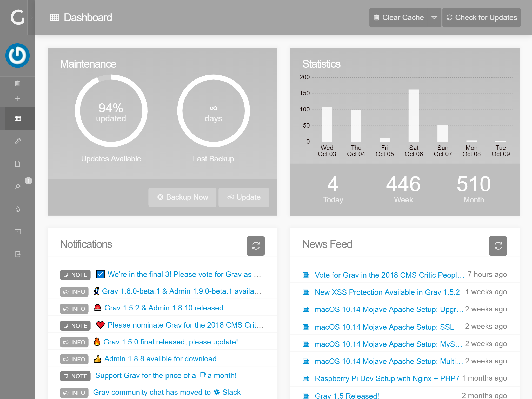Open the Pages icon in the sidebar

17,164
